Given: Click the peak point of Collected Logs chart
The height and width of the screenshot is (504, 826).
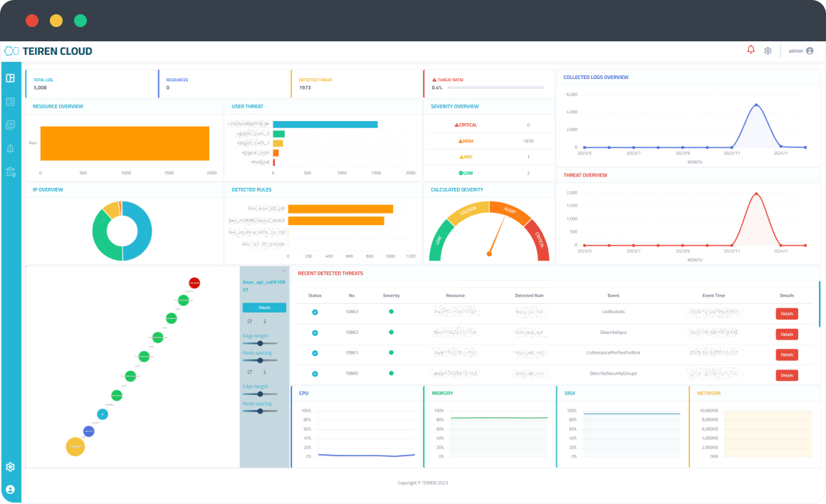Looking at the screenshot, I should [756, 105].
